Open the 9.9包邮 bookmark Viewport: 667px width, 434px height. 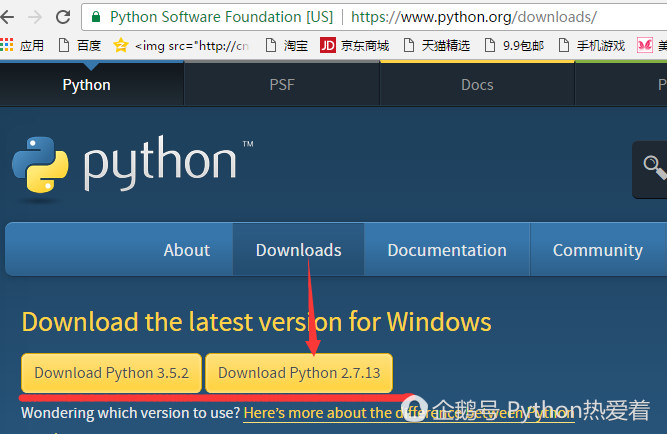click(514, 45)
